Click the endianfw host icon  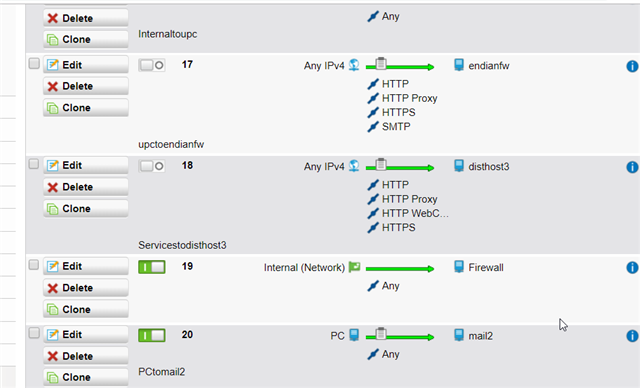pos(459,65)
